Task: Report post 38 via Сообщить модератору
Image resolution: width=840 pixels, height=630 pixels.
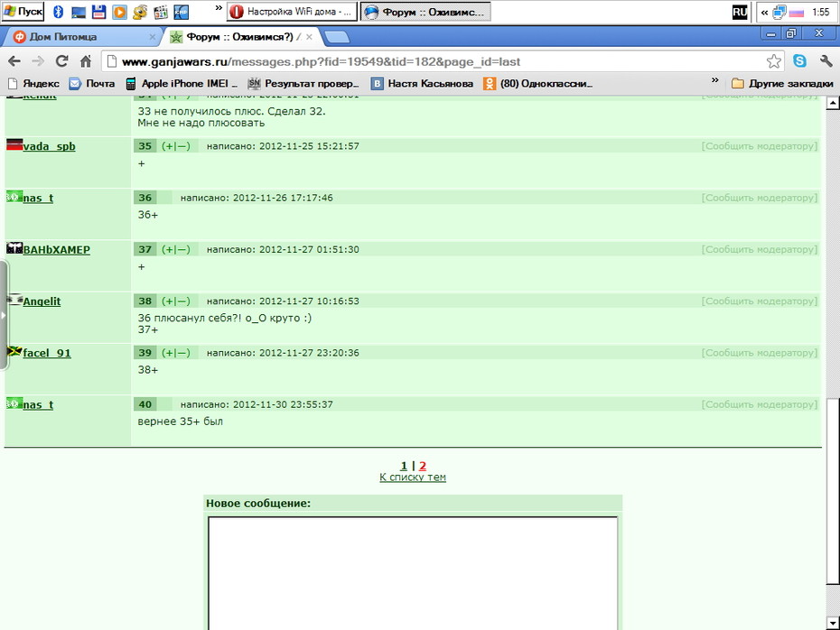Action: tap(760, 301)
